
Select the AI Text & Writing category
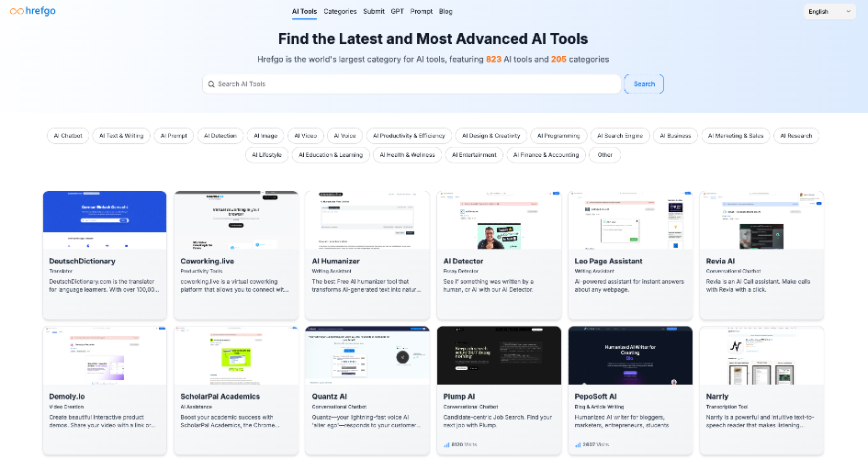[121, 136]
